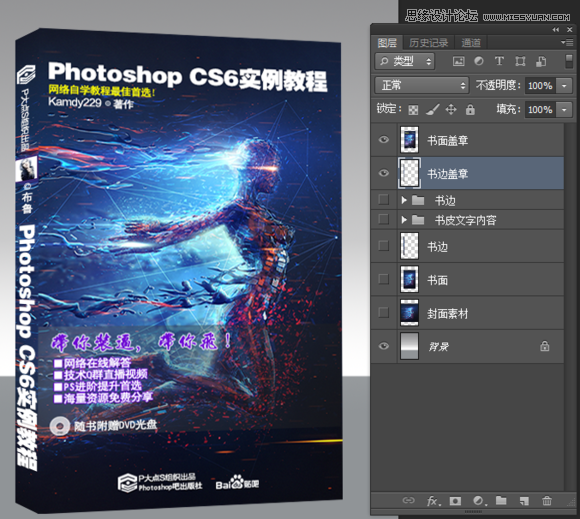
Task: Show the 书边 layer with a thumbnail
Action: pos(384,246)
